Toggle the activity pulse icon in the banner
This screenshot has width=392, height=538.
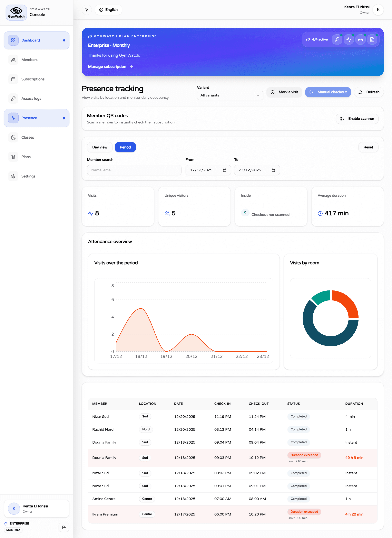[x=349, y=39]
